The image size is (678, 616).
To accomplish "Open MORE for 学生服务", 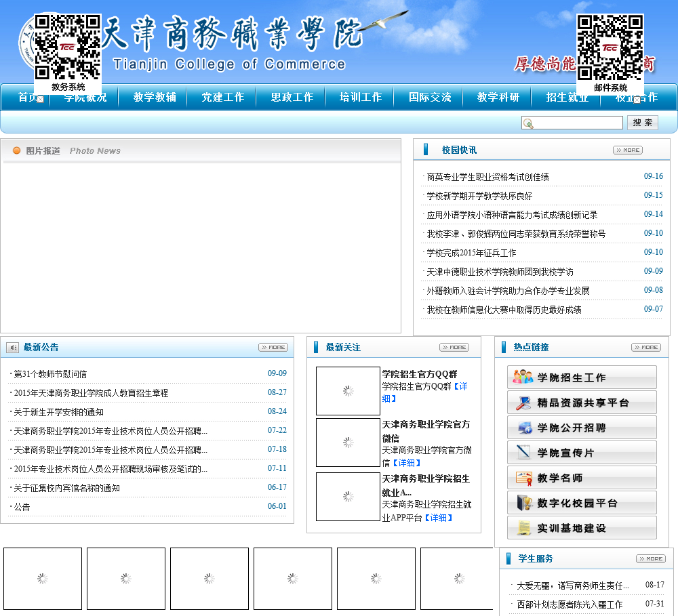I will [x=651, y=558].
